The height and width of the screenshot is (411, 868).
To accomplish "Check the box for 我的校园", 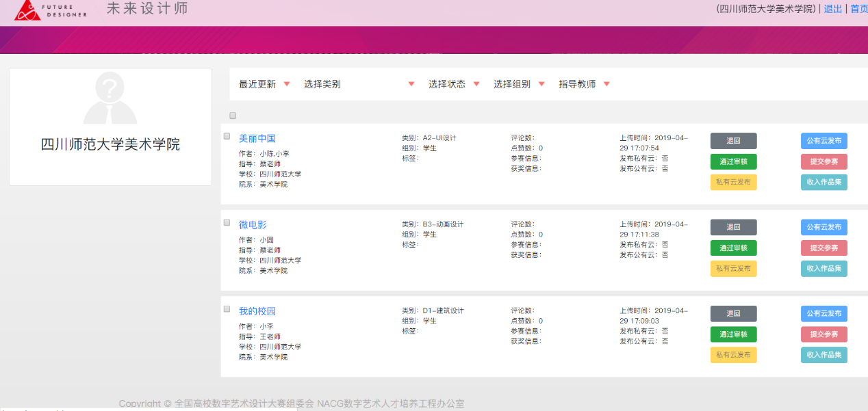I will point(227,309).
